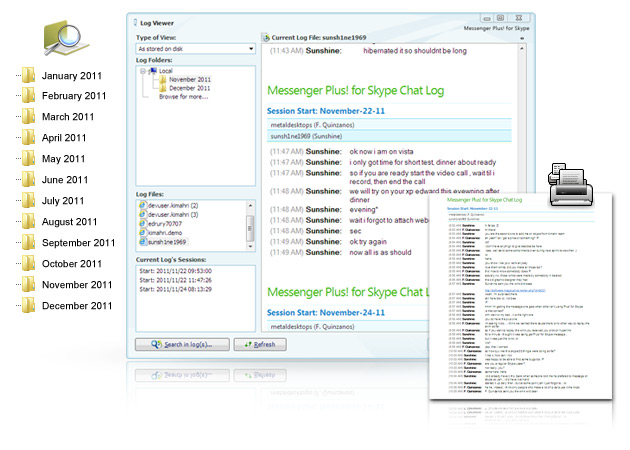Click the March 2011 folder icon
This screenshot has height=450, width=630.
point(29,117)
